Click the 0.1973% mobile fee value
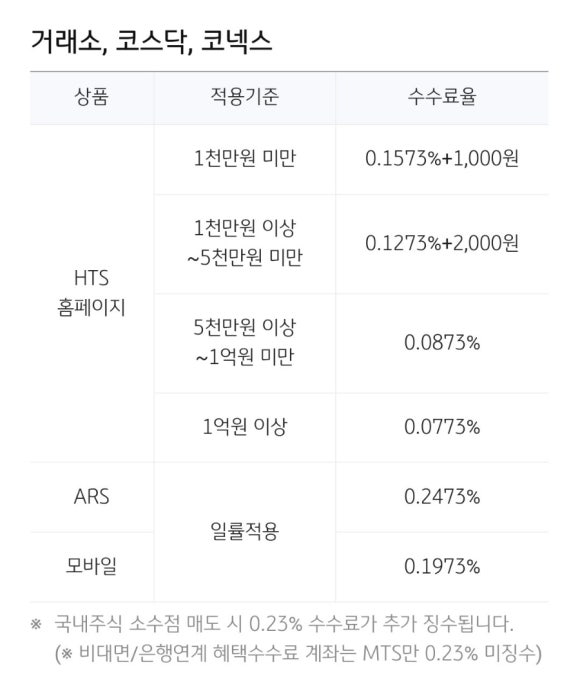 coord(442,567)
